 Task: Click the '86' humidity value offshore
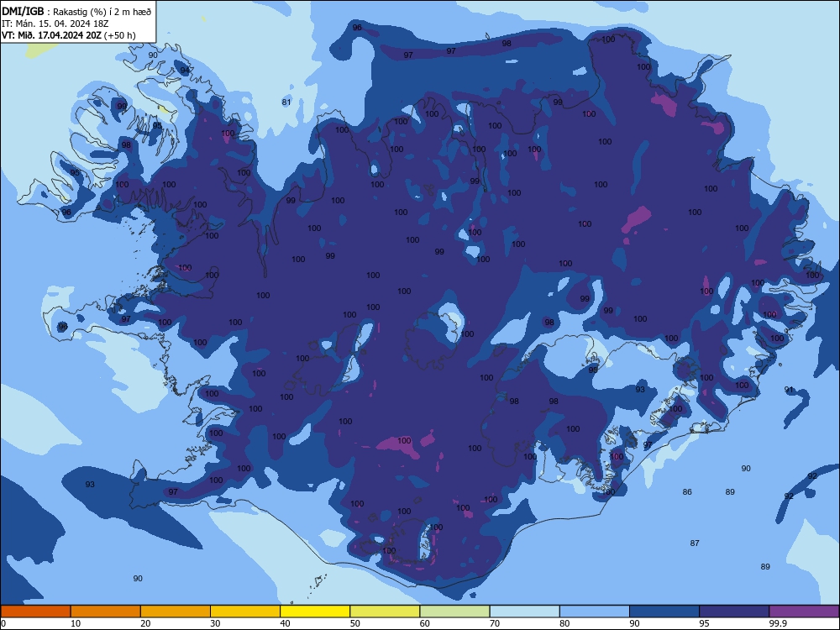tap(687, 491)
